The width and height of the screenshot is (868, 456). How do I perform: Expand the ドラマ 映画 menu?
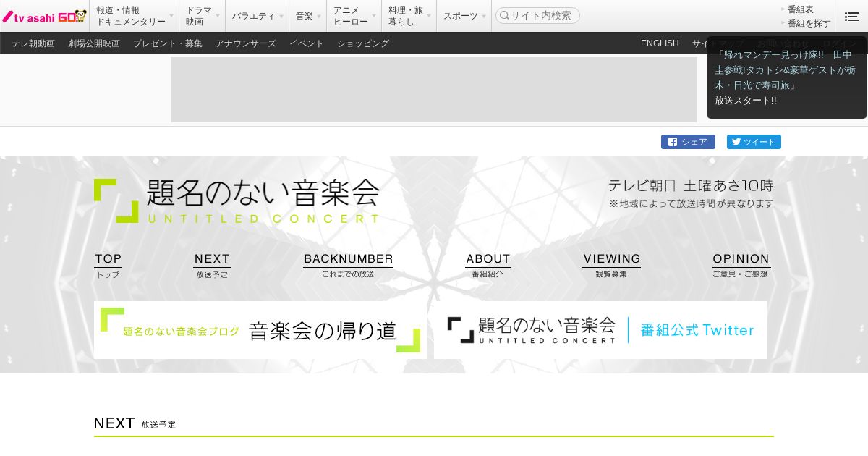tap(202, 16)
